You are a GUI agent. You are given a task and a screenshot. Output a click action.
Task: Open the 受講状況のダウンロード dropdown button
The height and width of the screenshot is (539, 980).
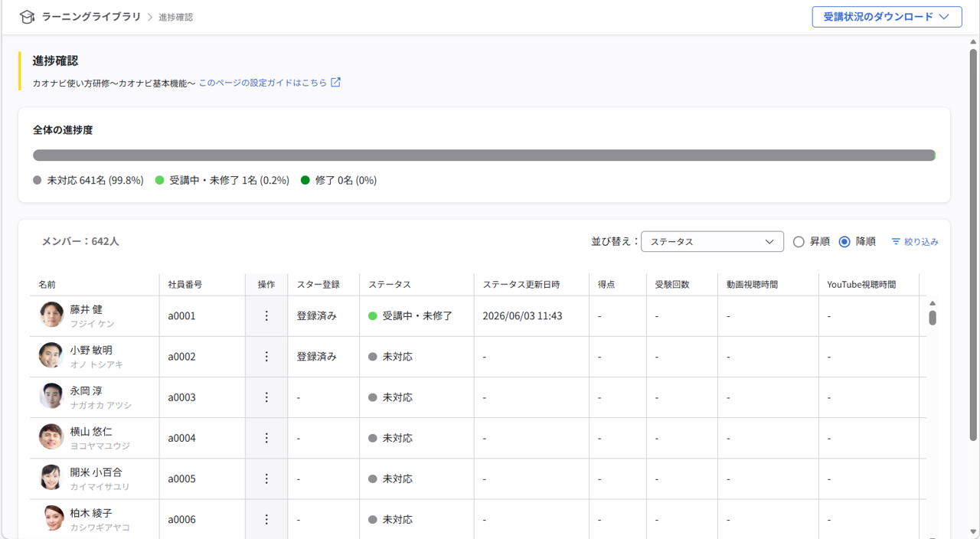coord(887,17)
